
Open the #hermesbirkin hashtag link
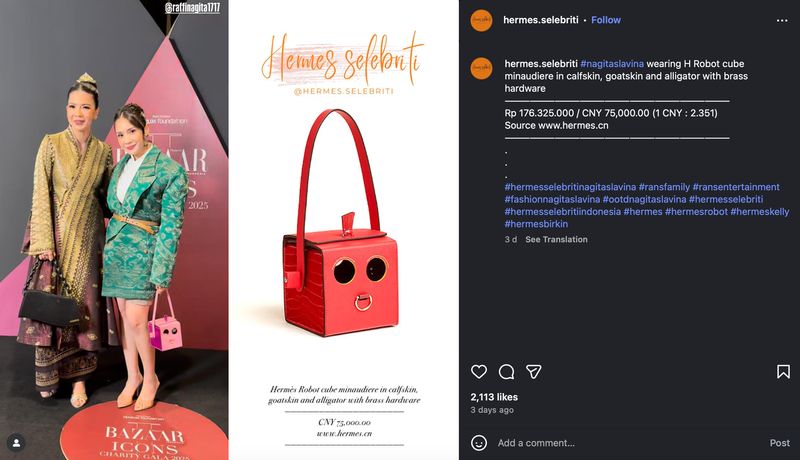pyautogui.click(x=536, y=224)
